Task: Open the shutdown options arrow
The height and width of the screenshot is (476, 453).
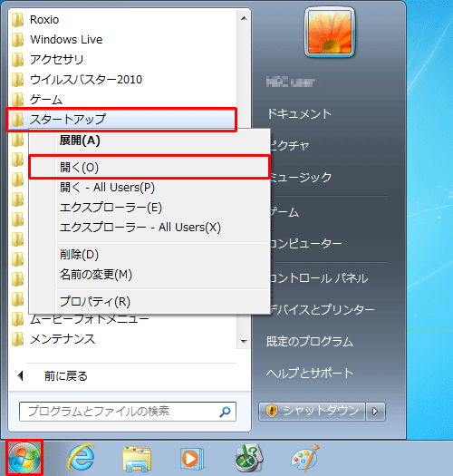Action: pyautogui.click(x=375, y=412)
